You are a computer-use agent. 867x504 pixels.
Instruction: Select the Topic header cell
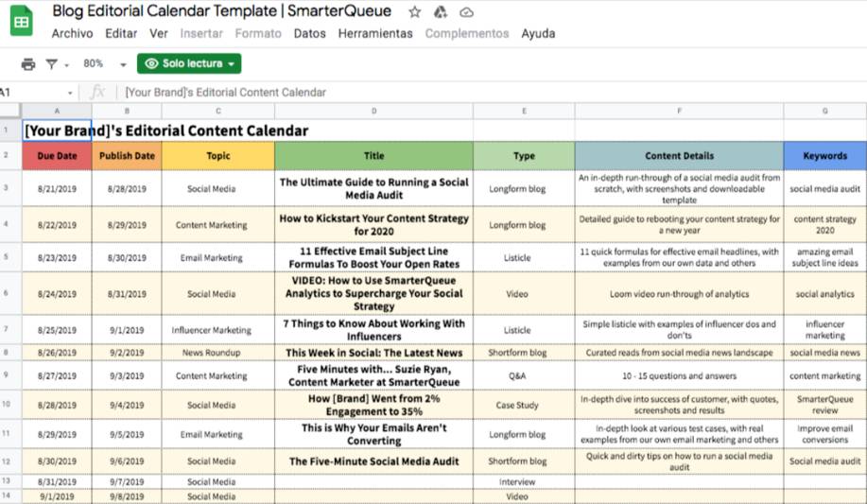217,156
